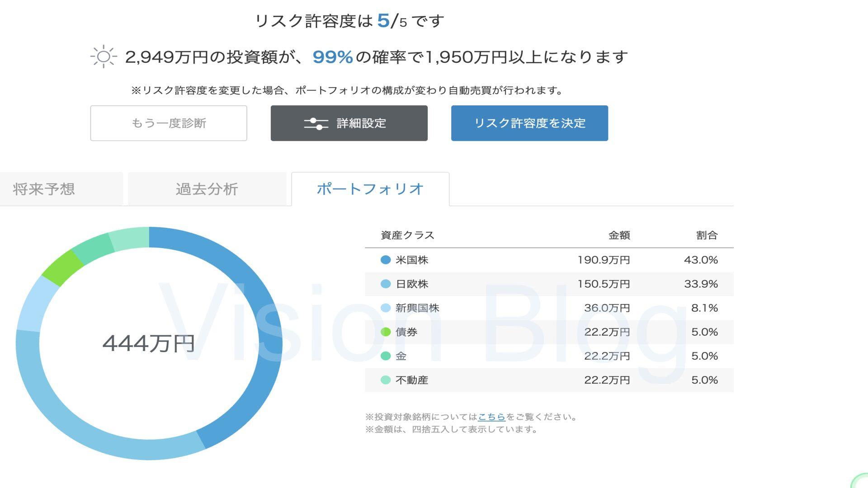
Task: Click the sun icon beside investment forecast
Action: (104, 56)
